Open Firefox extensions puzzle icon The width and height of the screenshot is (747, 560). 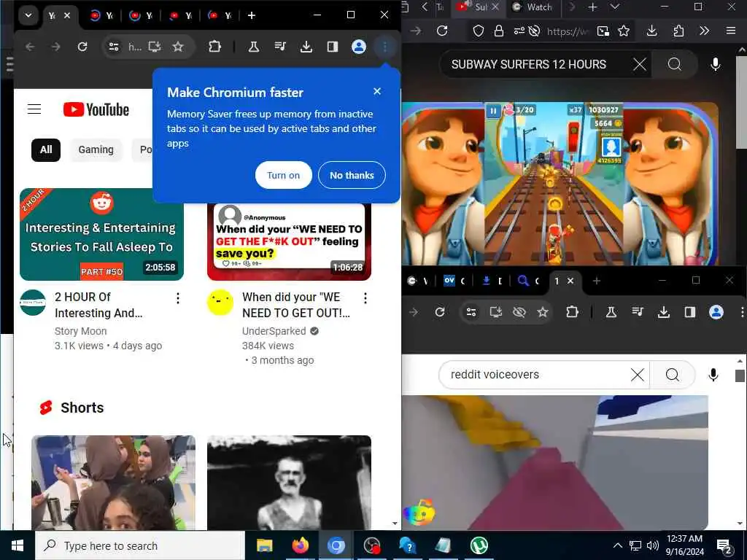pos(678,31)
